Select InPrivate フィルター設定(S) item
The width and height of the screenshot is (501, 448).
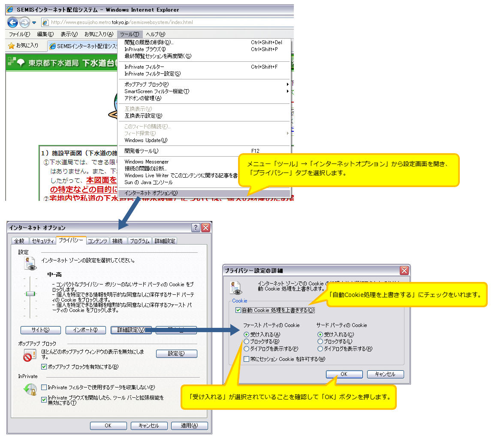pyautogui.click(x=204, y=74)
